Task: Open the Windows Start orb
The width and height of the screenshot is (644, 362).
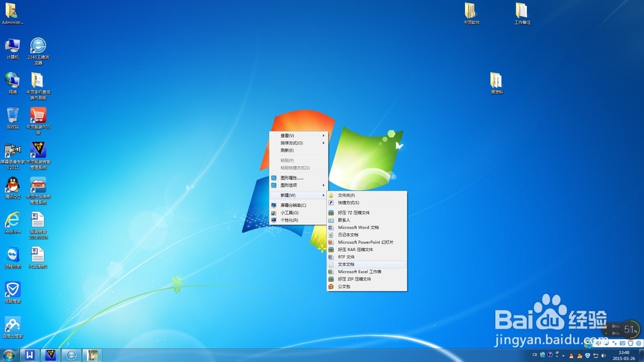Action: 9,355
